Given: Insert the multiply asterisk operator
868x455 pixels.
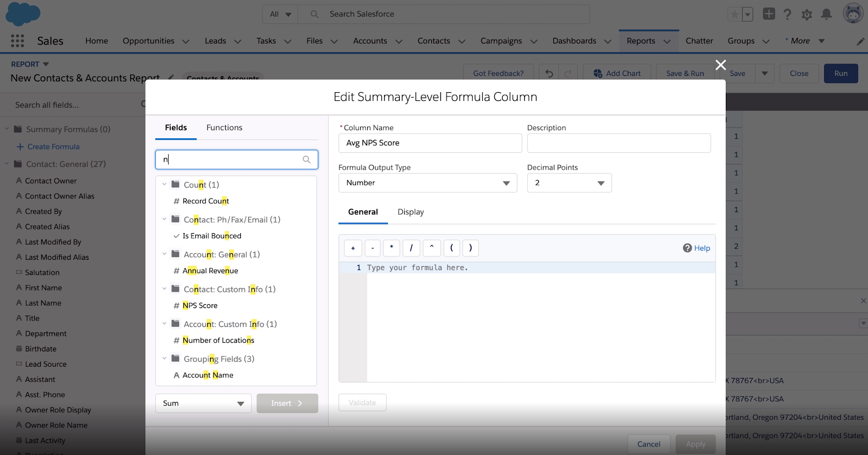Looking at the screenshot, I should [x=392, y=248].
